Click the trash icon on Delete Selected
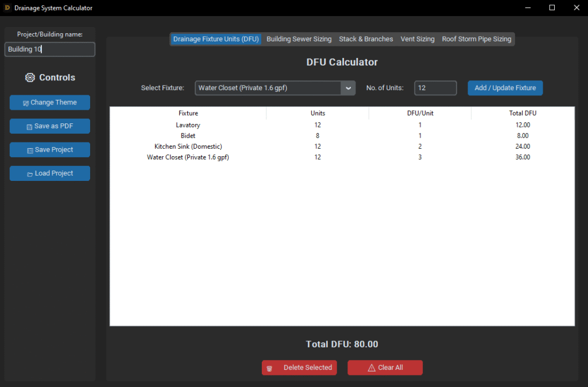The image size is (588, 387). click(269, 368)
